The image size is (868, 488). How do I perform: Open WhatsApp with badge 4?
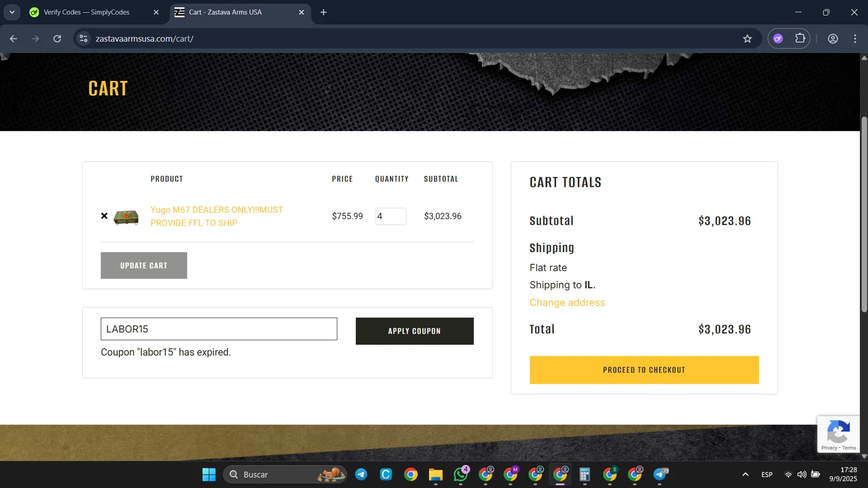tap(461, 475)
